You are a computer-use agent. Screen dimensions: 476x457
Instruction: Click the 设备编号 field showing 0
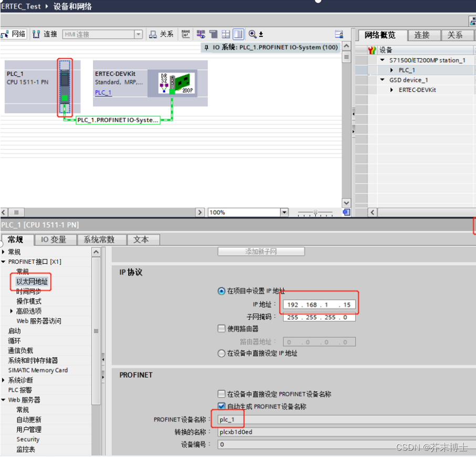click(x=346, y=444)
